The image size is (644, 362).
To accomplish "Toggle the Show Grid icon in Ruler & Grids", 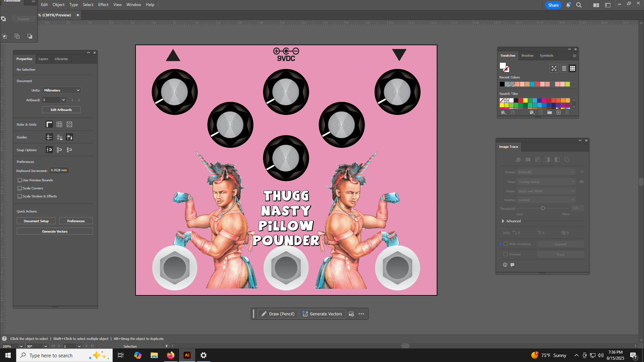I will [59, 124].
